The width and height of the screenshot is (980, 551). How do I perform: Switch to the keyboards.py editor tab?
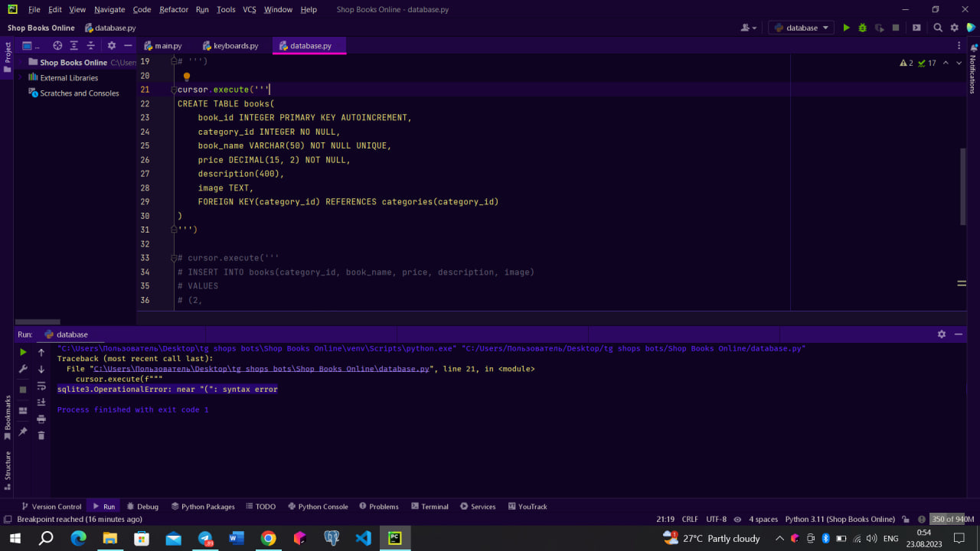pos(230,46)
